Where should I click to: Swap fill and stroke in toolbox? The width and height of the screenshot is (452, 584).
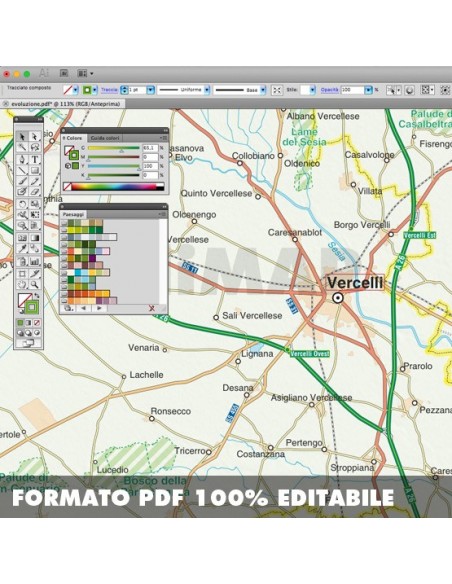[37, 296]
